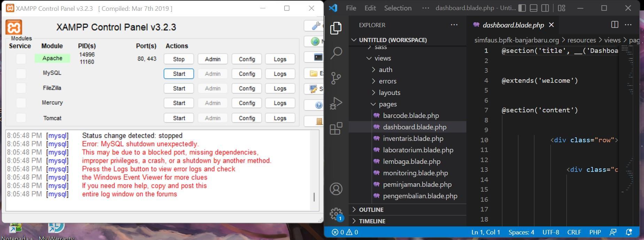Viewport: 644px width, 240px height.
Task: Open notifications bell in status bar
Action: tap(629, 232)
